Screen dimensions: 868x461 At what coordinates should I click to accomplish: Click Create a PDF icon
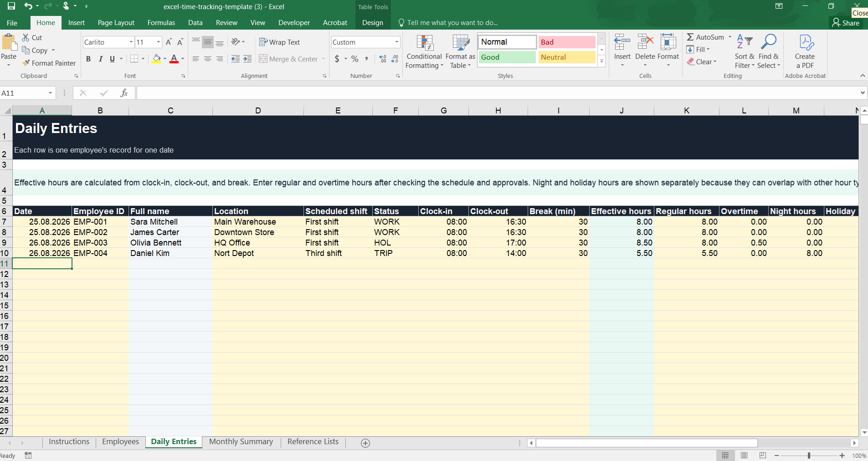[805, 52]
